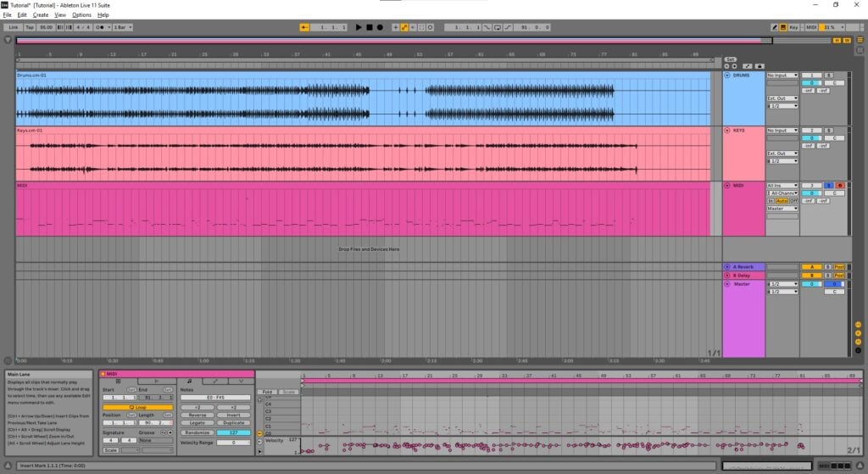Screen dimensions: 868x474
Task: Toggle the H optimize height button
Action: point(837,40)
